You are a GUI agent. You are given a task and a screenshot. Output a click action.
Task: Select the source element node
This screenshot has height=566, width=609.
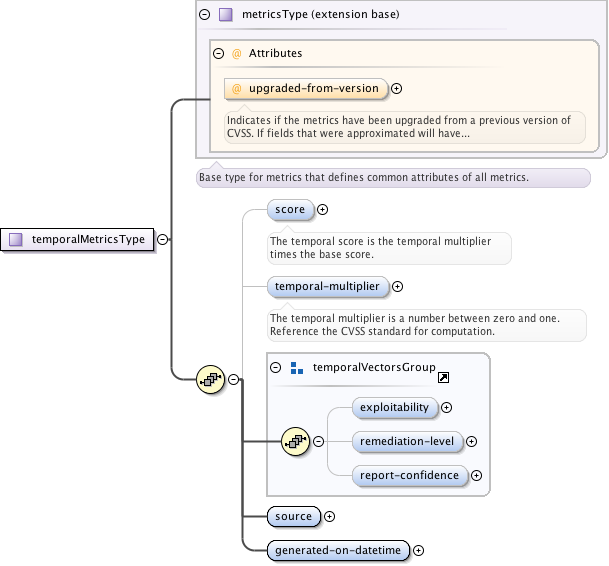pos(293,517)
